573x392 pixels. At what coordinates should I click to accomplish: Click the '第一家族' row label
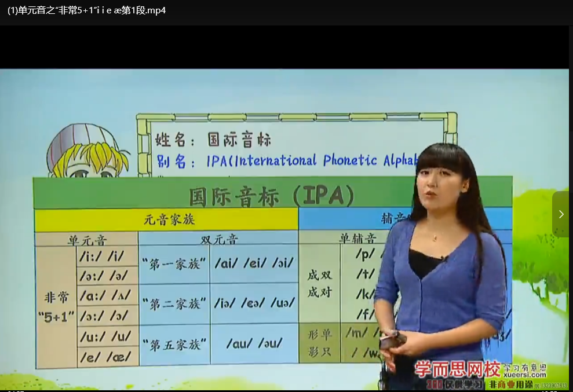pyautogui.click(x=174, y=264)
